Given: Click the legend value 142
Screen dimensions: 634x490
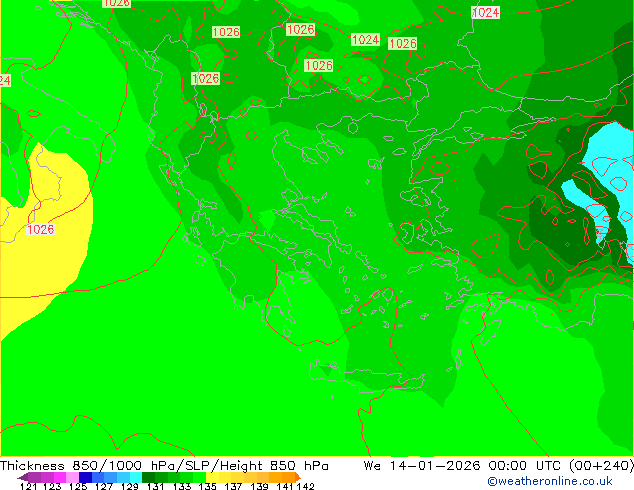Looking at the screenshot, I should (306, 486).
